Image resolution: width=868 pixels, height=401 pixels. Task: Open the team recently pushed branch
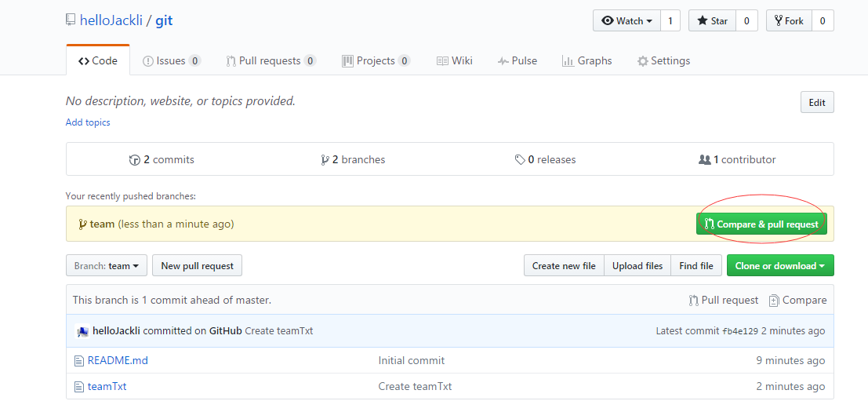pos(102,224)
